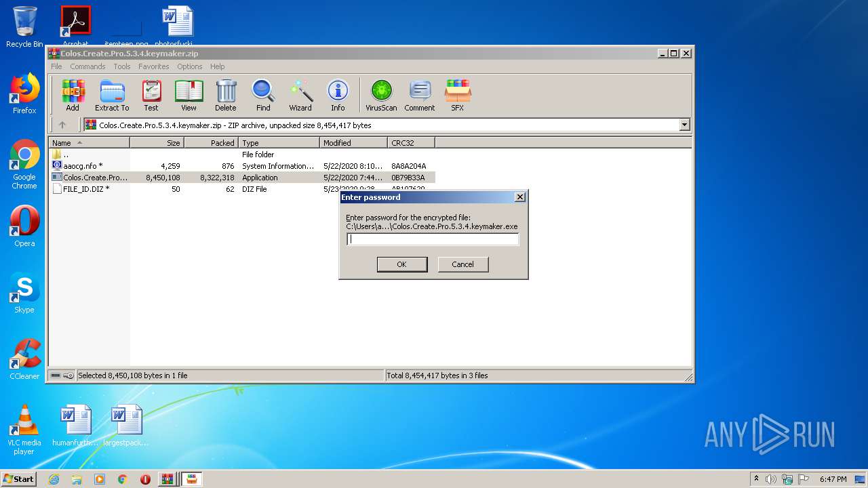Go up one folder level arrow
868x488 pixels.
[x=62, y=125]
